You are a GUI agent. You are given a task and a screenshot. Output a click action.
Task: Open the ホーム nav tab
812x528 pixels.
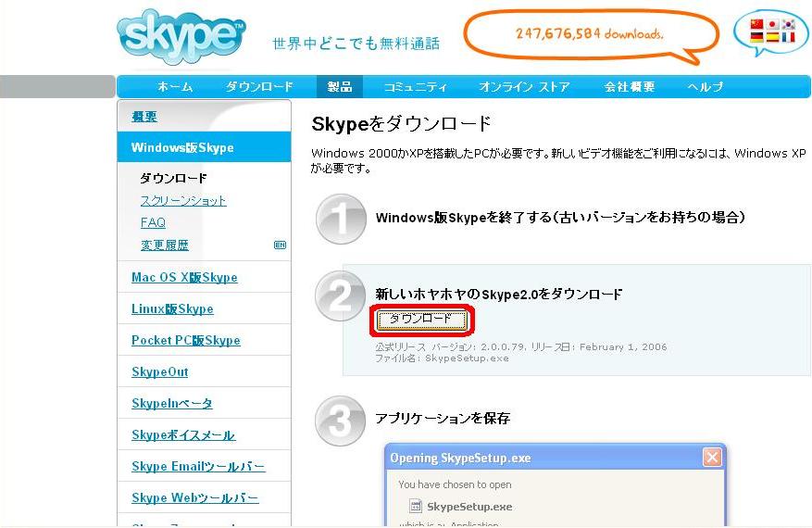click(x=176, y=86)
